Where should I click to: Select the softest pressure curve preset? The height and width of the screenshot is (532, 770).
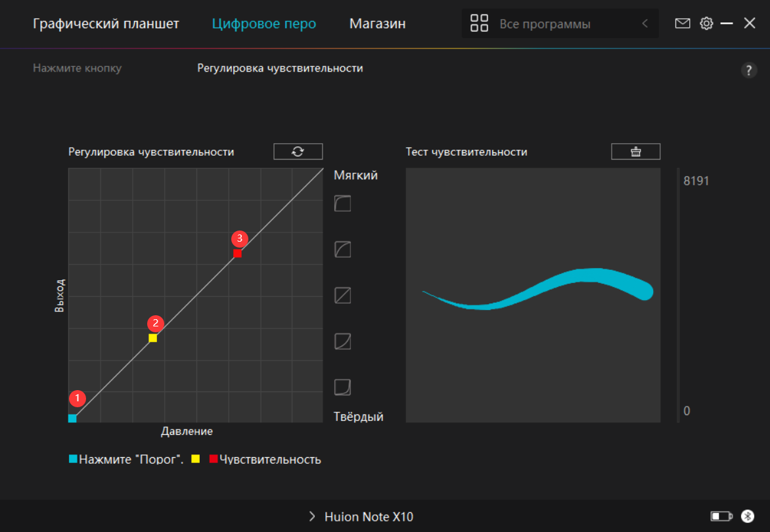(x=342, y=204)
